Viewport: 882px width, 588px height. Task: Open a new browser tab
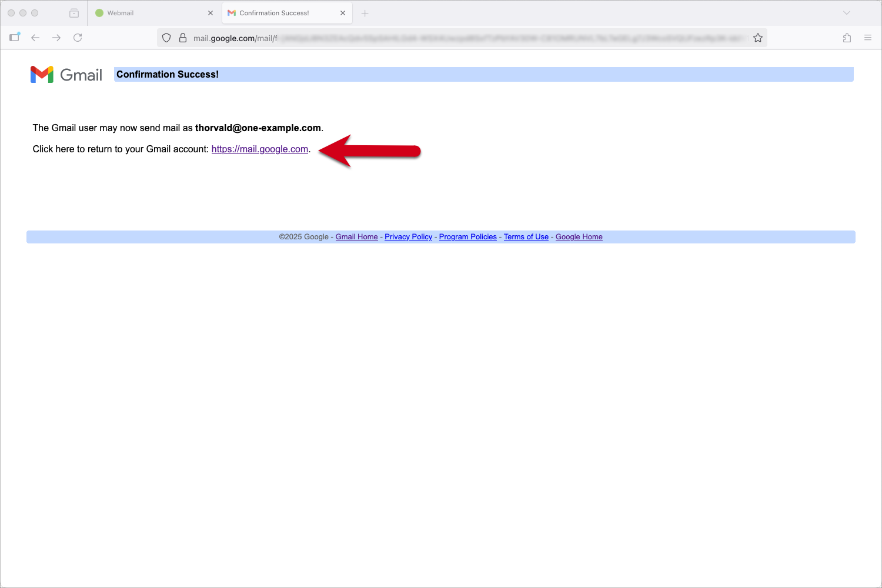pyautogui.click(x=365, y=12)
